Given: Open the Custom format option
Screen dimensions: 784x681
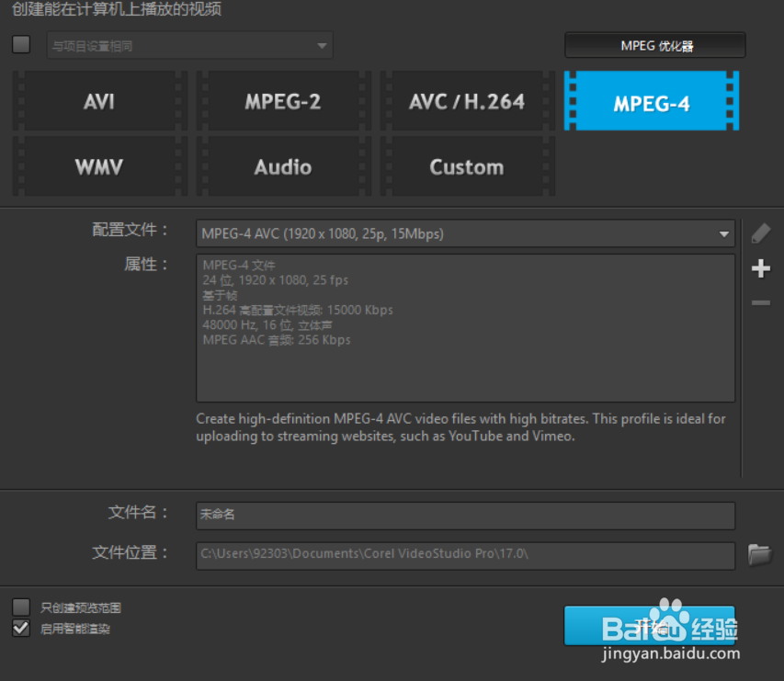Looking at the screenshot, I should point(467,166).
